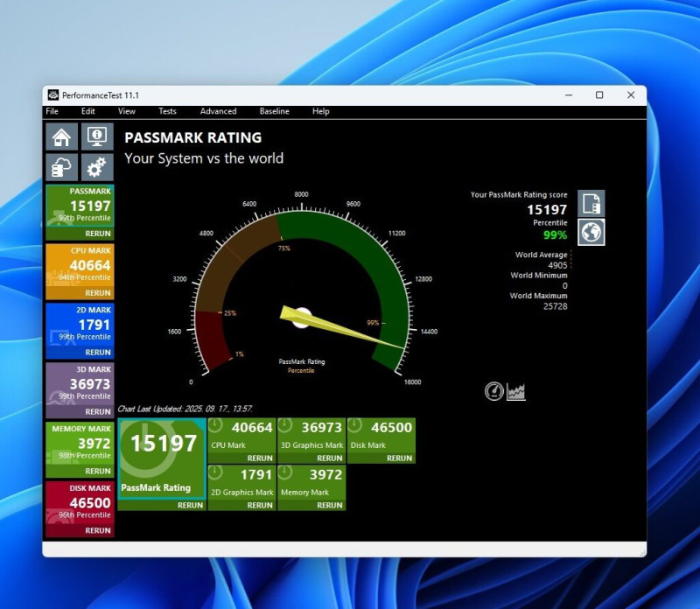Open the File menu
700x609 pixels.
coord(52,111)
